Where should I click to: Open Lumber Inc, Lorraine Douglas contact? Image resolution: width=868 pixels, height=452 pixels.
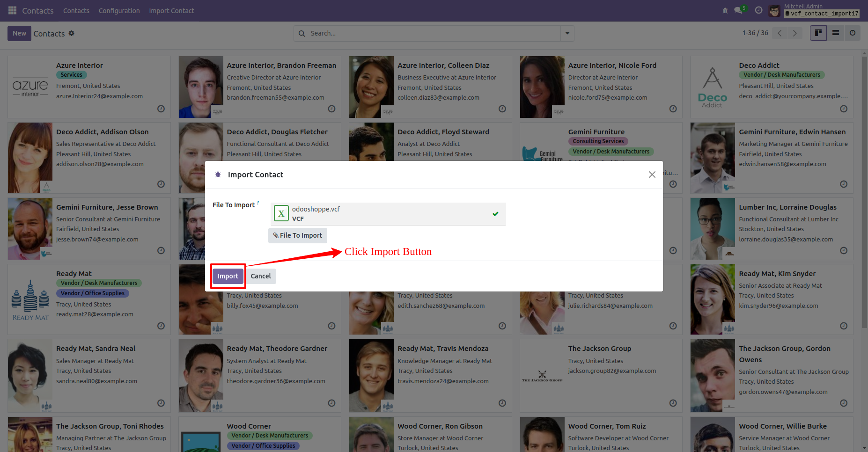click(x=787, y=207)
